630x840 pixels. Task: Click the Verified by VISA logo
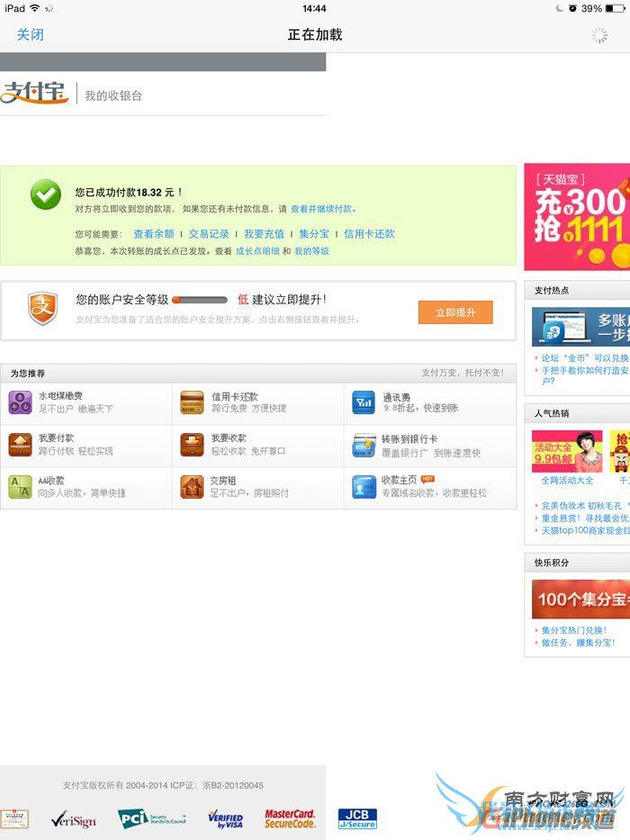(226, 819)
